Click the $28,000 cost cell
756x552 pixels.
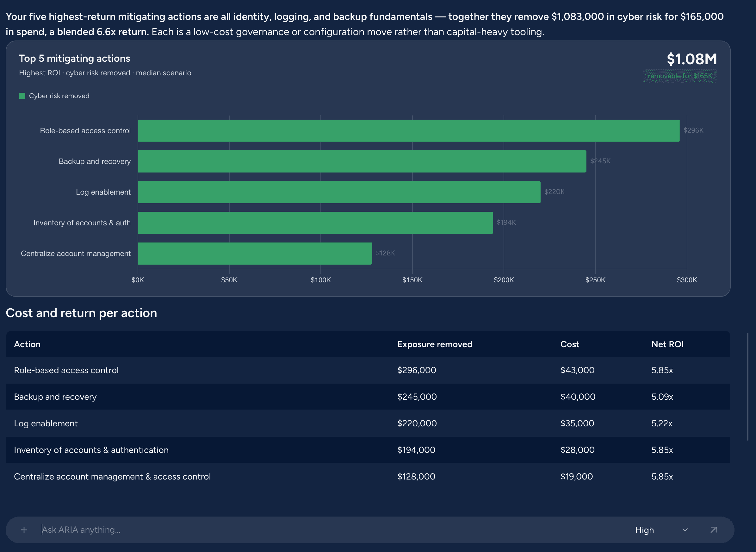click(577, 450)
